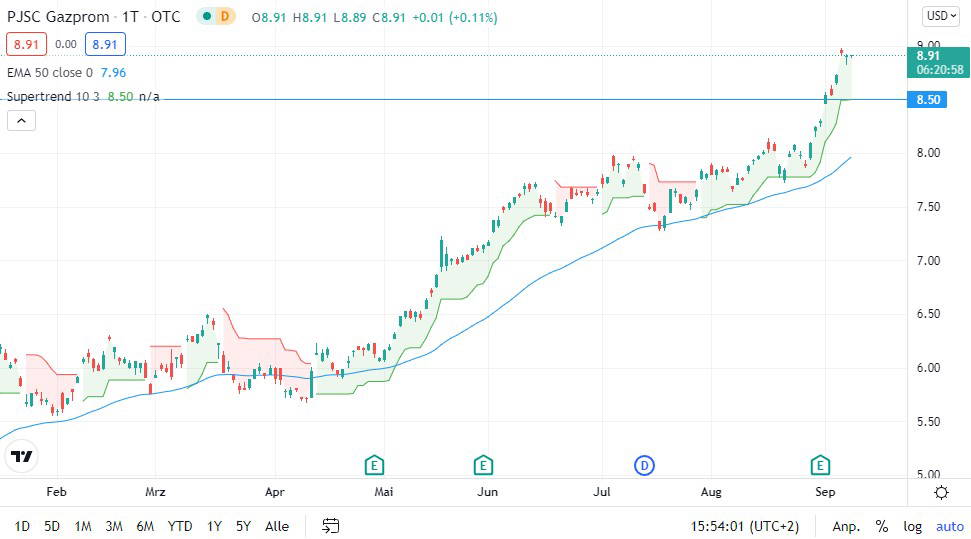Viewport: 971px width, 539px height.
Task: Click the earnings E marker near Mai
Action: [x=374, y=465]
